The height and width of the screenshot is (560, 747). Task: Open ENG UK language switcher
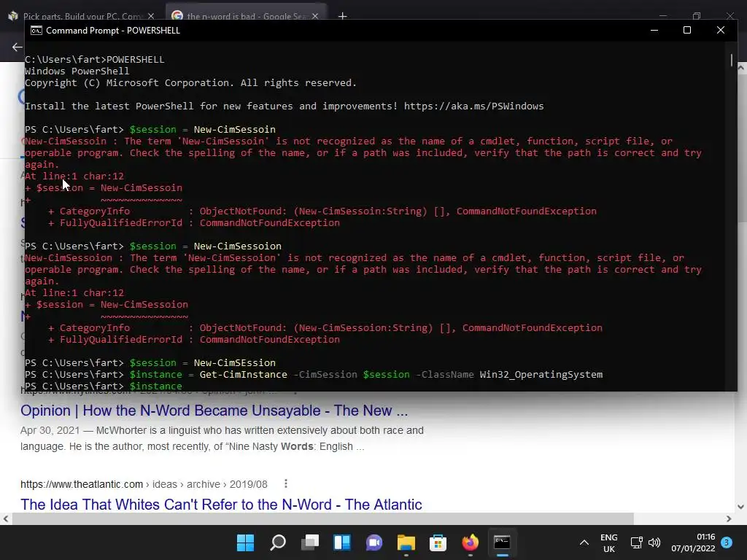point(609,542)
